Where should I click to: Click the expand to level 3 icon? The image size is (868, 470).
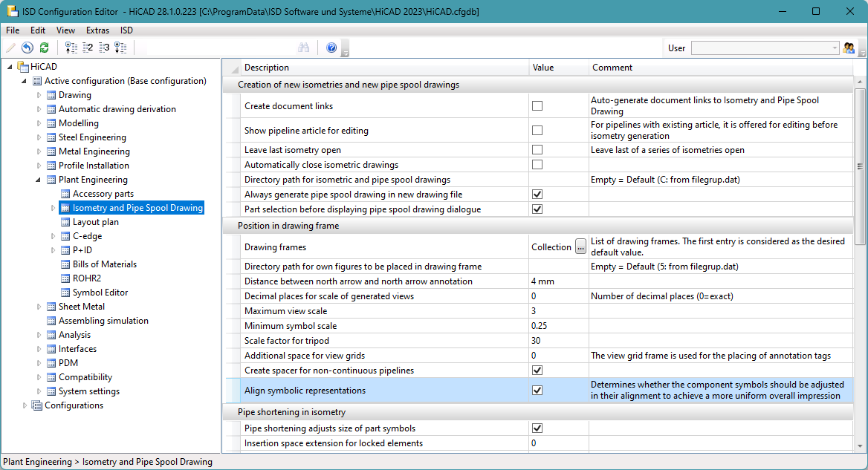coord(104,48)
